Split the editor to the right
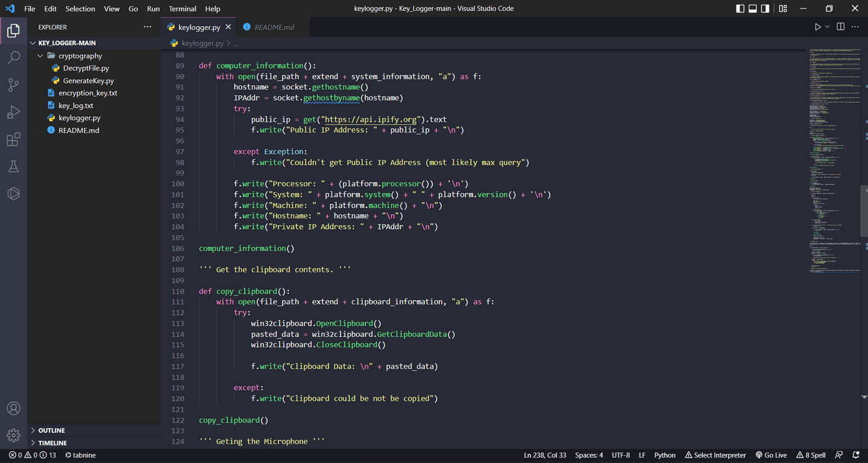This screenshot has height=463, width=868. (x=840, y=27)
